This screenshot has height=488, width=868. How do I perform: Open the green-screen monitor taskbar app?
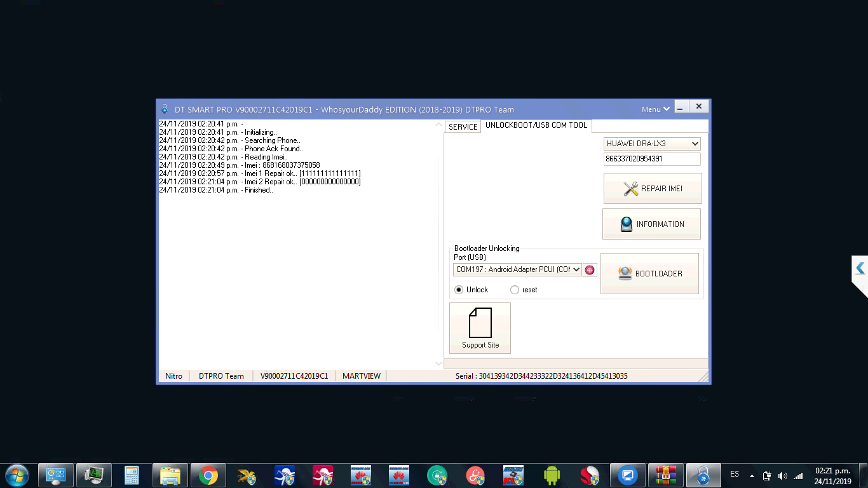pyautogui.click(x=94, y=475)
